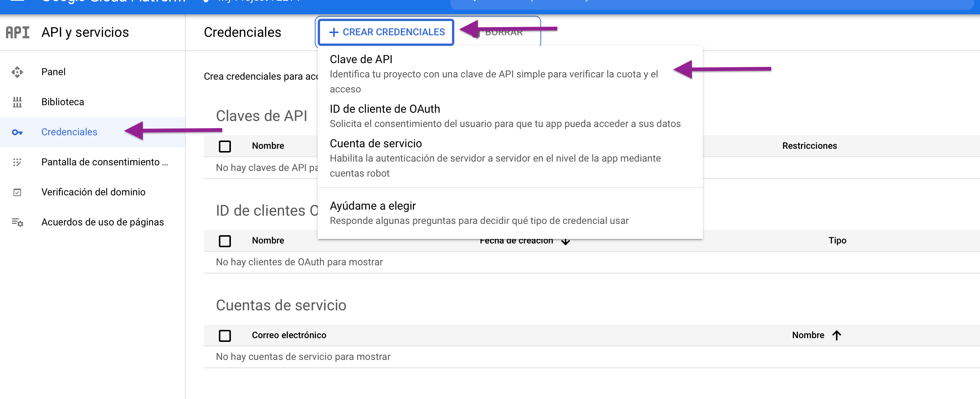This screenshot has width=980, height=399.
Task: Sort by Nombre up arrow in Cuentas de servicio
Action: pos(837,335)
